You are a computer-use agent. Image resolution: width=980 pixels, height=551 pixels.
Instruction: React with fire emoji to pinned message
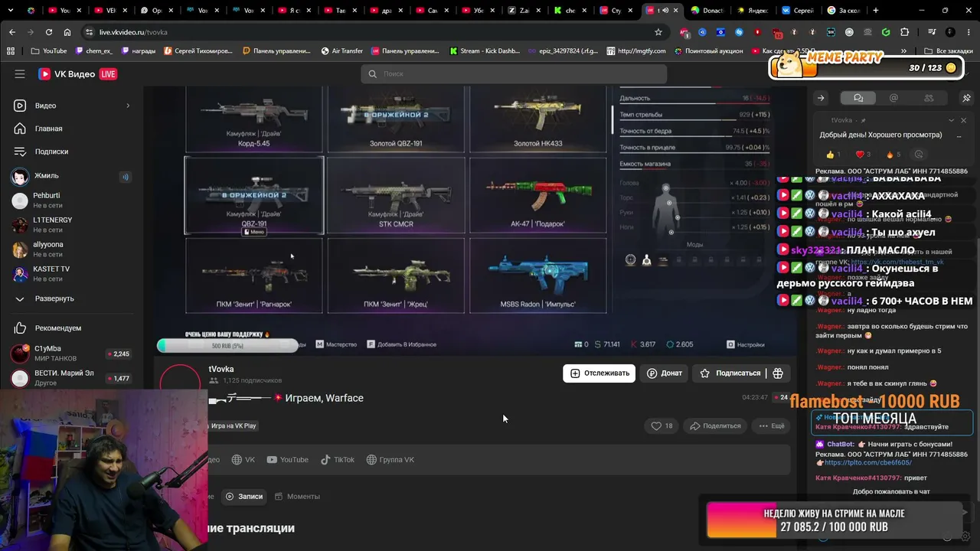pos(893,155)
